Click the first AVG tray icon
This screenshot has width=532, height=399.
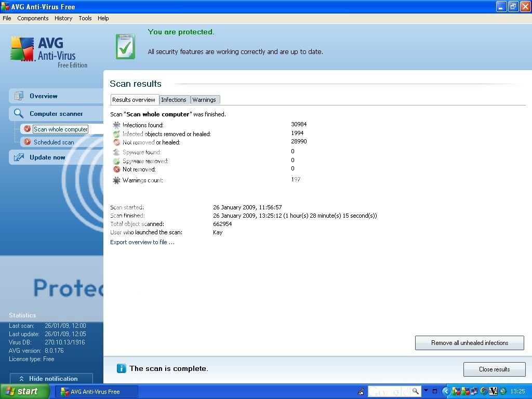pos(456,392)
